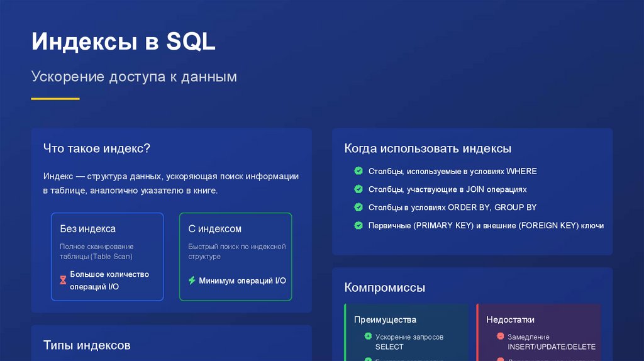Click the green check icon beside the ORDER BY item
644x361 pixels.
pos(358,207)
